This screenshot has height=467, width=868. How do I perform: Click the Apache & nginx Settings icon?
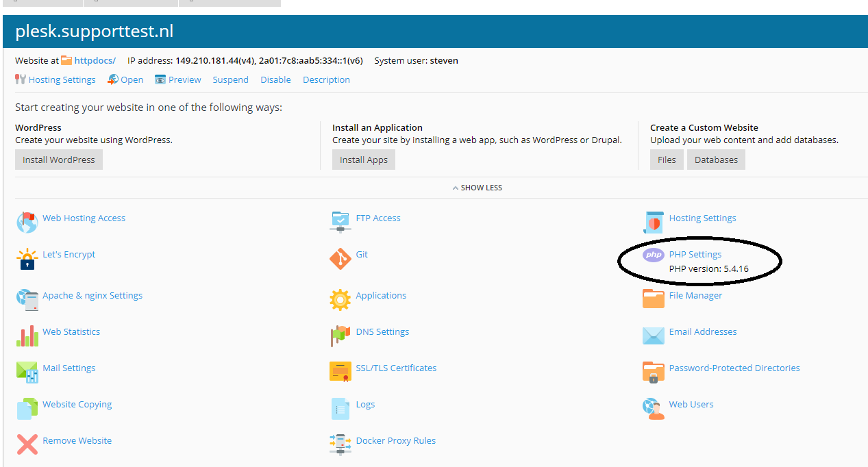pos(27,299)
